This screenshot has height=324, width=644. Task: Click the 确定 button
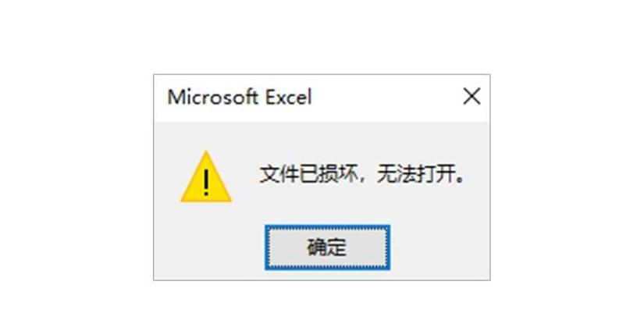[327, 247]
